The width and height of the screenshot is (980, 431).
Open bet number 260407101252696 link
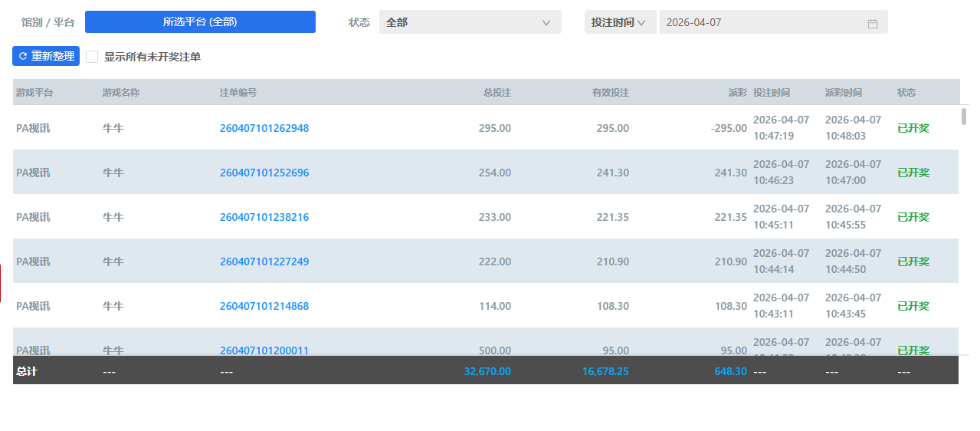pos(264,173)
